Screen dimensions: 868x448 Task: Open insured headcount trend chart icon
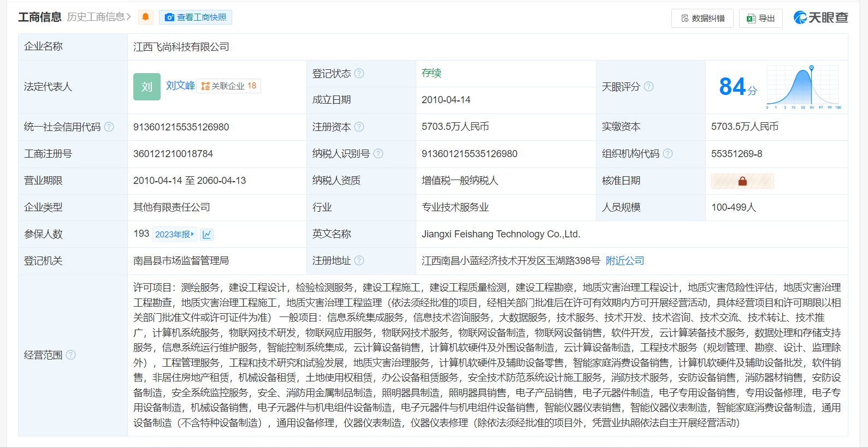(x=206, y=235)
